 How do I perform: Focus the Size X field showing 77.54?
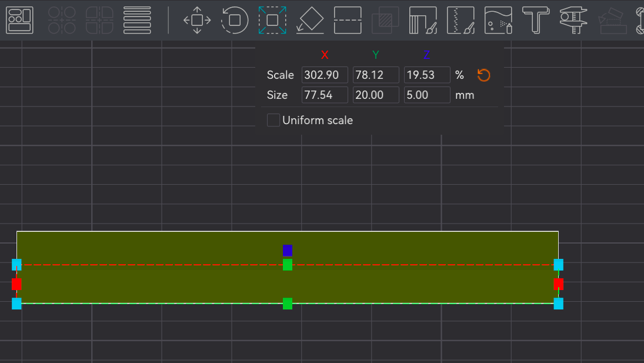click(x=325, y=95)
